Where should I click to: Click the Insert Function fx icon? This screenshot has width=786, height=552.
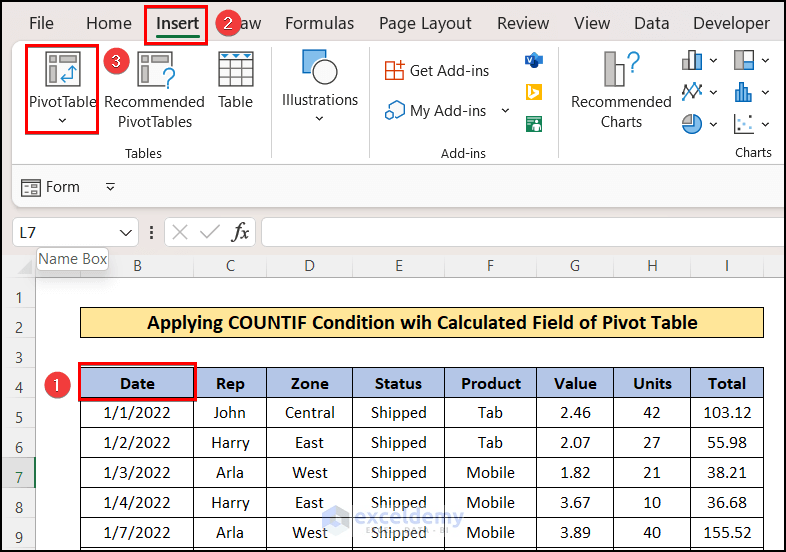pos(241,232)
